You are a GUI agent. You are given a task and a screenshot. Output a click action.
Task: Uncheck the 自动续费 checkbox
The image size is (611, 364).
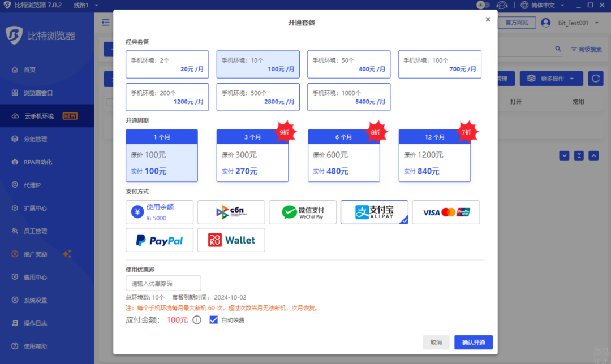(x=213, y=320)
